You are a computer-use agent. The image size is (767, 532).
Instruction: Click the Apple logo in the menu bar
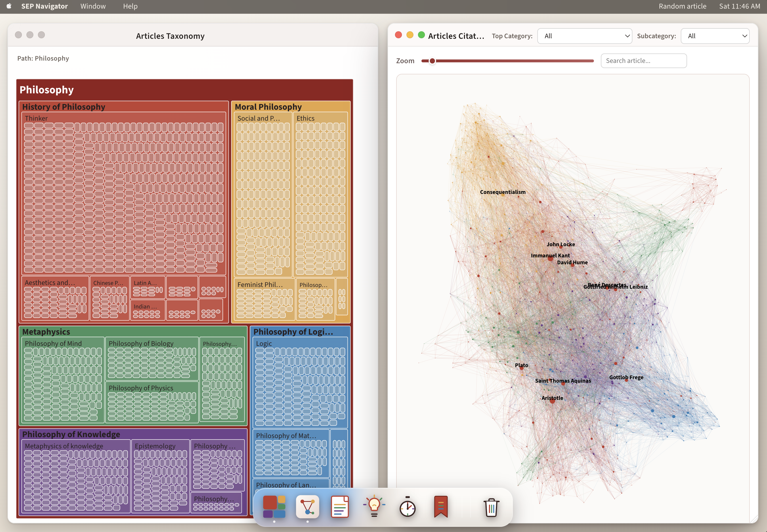tap(9, 6)
